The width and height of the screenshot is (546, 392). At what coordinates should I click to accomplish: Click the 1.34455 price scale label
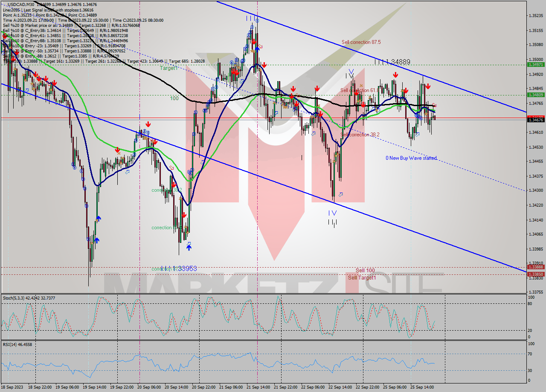[536, 161]
